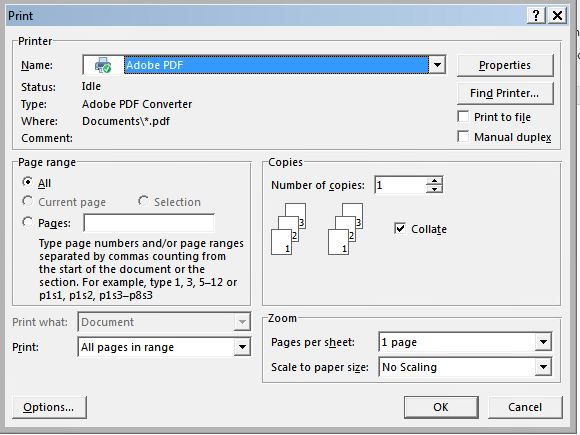Uncheck the Collate checkbox

400,229
